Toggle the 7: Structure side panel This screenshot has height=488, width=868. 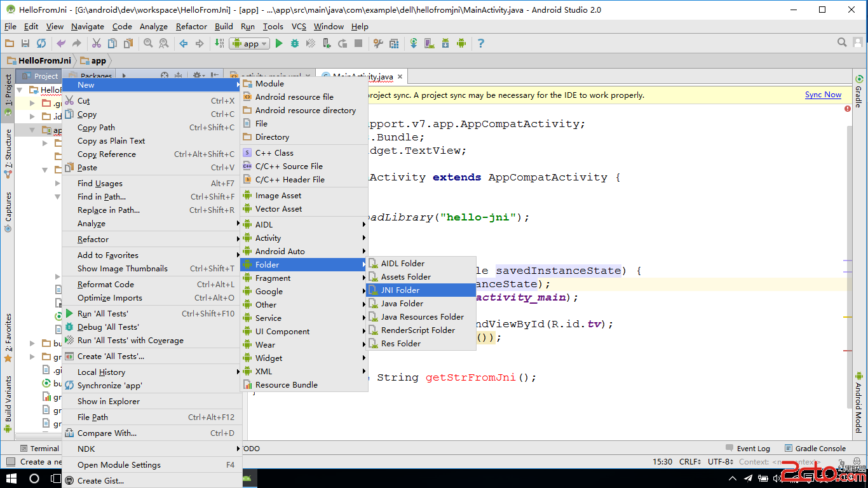point(8,152)
